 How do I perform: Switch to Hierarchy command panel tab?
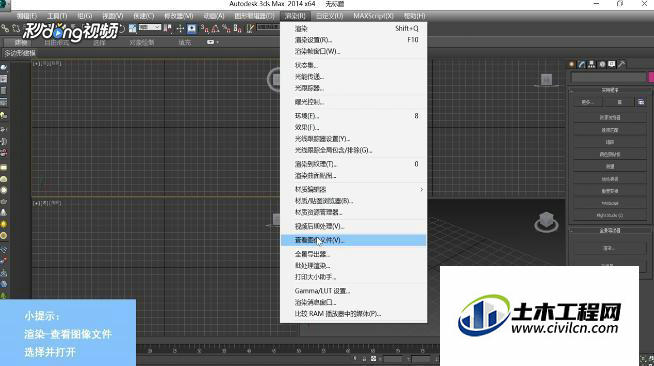(592, 64)
